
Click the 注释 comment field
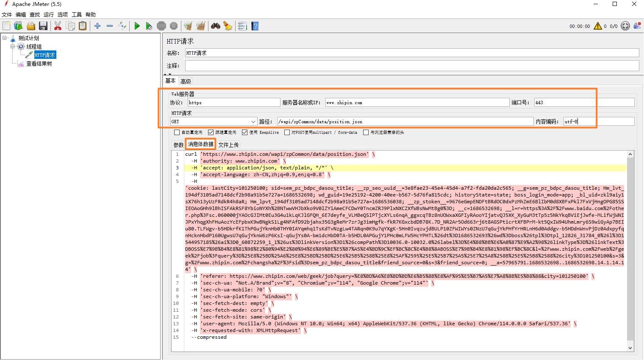tap(412, 66)
